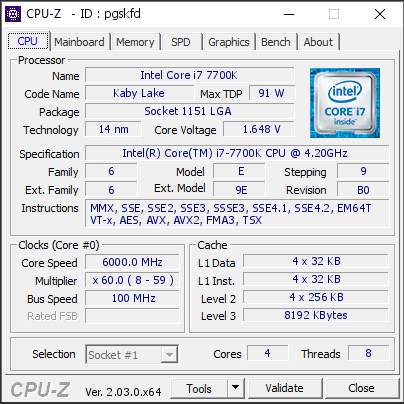Screen dimensions: 404x404
Task: Select the CPU tab
Action: tap(28, 41)
